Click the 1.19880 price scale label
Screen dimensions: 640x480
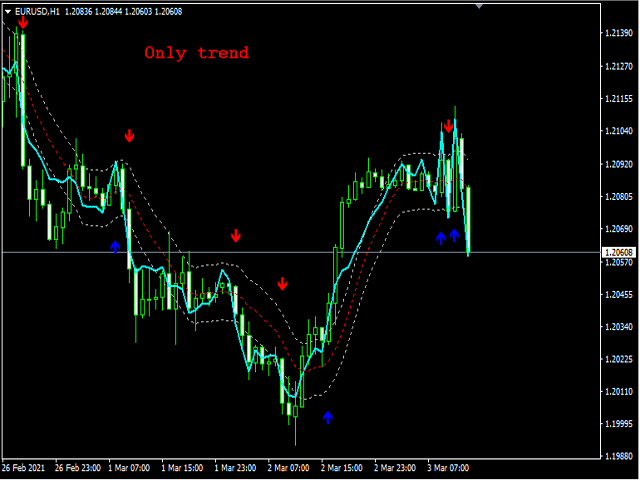point(619,456)
